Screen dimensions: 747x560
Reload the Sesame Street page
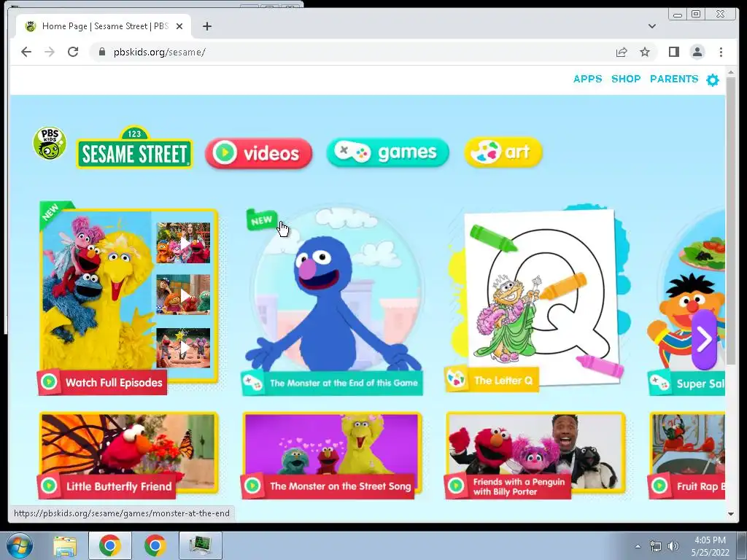point(73,52)
